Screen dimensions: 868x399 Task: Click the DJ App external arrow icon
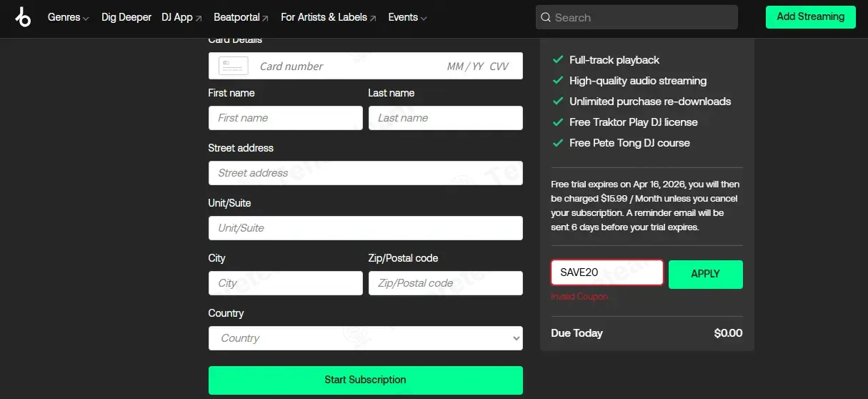(x=199, y=18)
